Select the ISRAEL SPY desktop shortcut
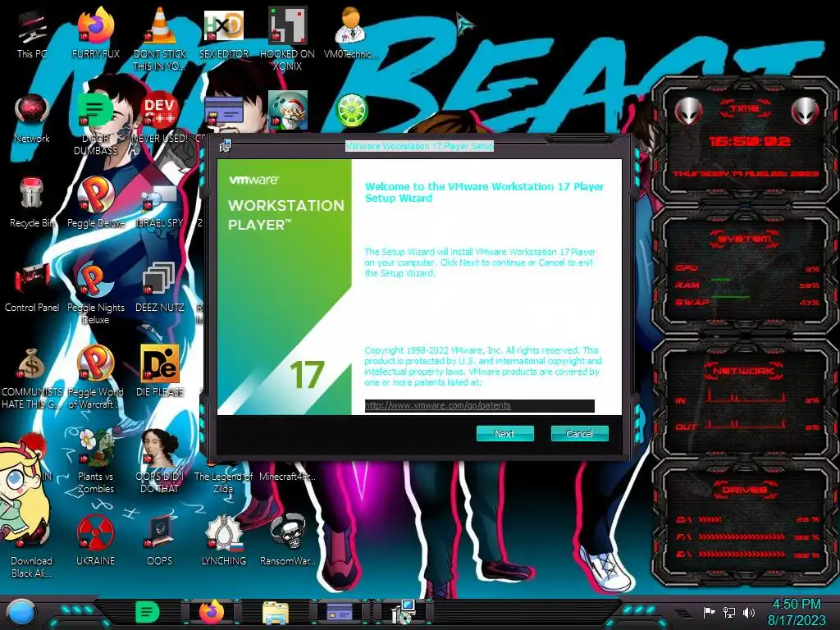The height and width of the screenshot is (630, 840). coord(160,206)
